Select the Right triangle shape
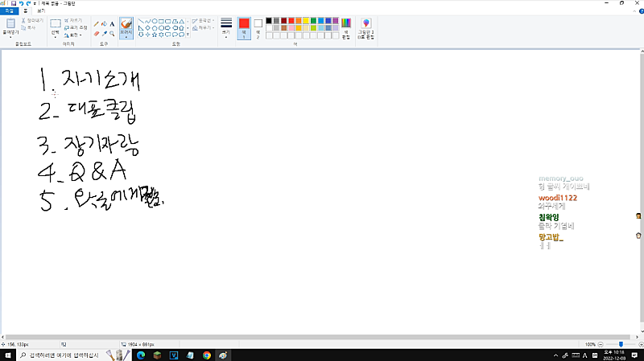This screenshot has width=644, height=361. pos(141,28)
